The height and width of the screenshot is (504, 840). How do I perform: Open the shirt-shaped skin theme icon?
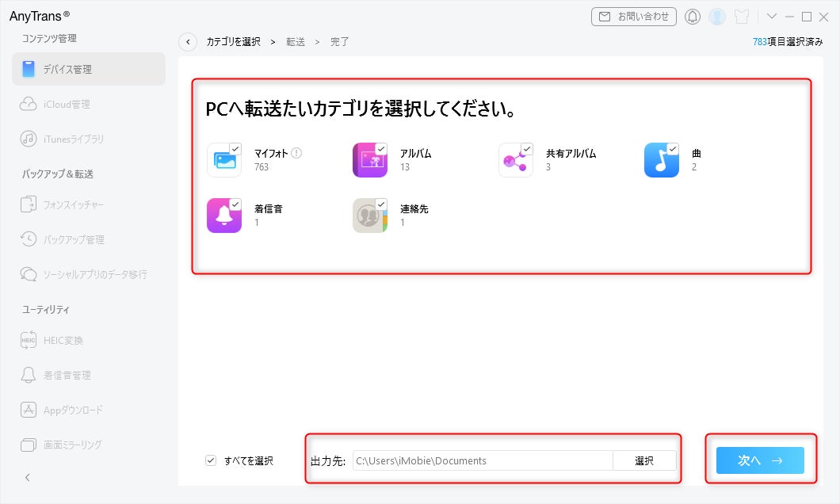(742, 17)
